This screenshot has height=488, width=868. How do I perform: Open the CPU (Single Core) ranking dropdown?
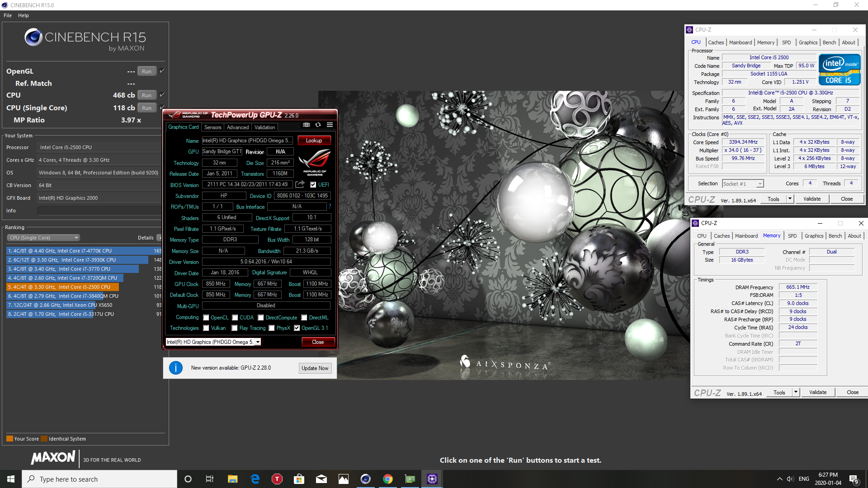pyautogui.click(x=43, y=238)
